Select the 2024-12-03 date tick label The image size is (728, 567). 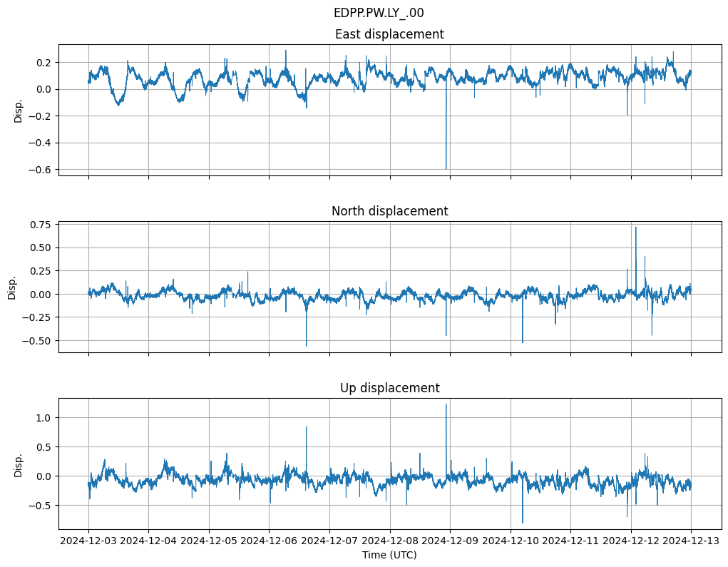point(88,541)
